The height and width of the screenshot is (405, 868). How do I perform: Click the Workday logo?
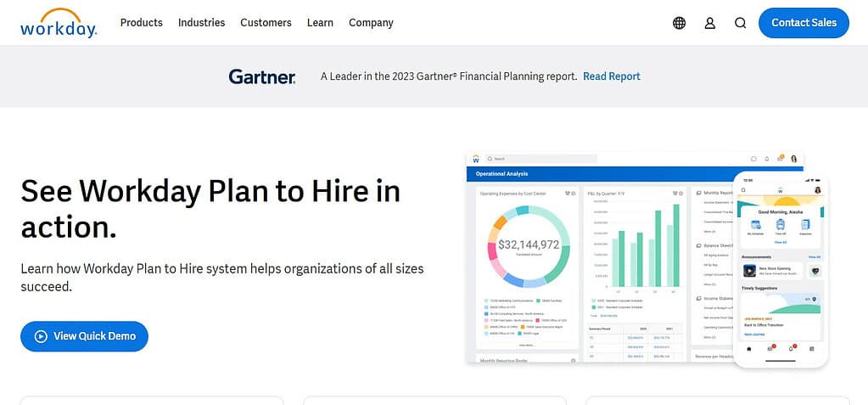point(59,23)
